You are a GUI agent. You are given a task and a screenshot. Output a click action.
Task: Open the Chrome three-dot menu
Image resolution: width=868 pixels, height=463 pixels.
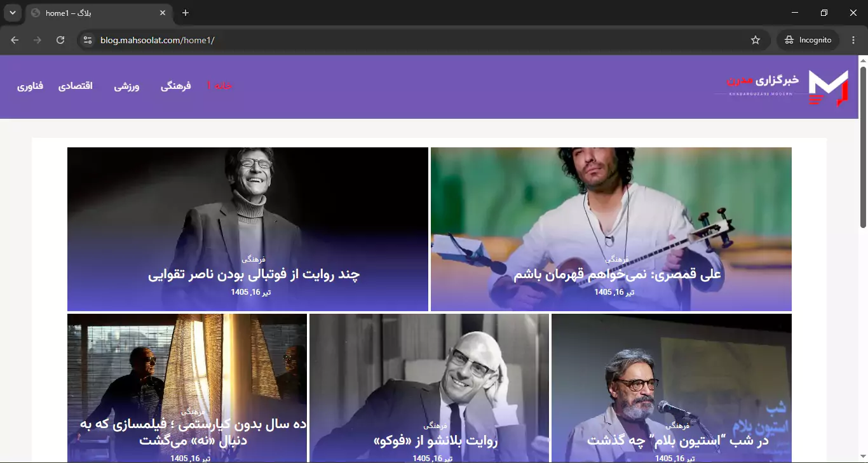(x=853, y=40)
